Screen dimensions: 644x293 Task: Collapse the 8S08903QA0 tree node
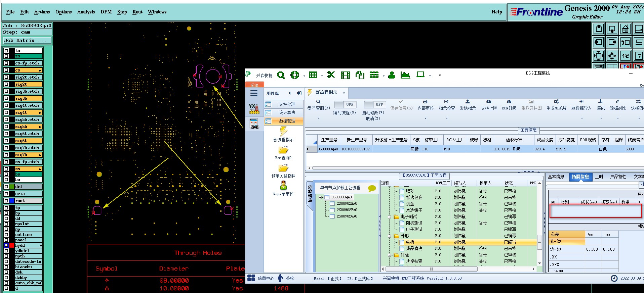pos(321,197)
